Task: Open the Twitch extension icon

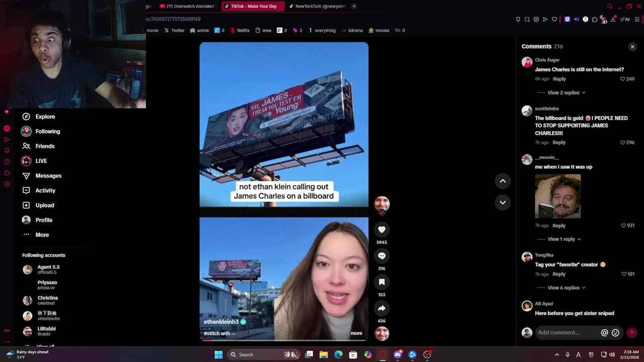Action: (x=568, y=20)
